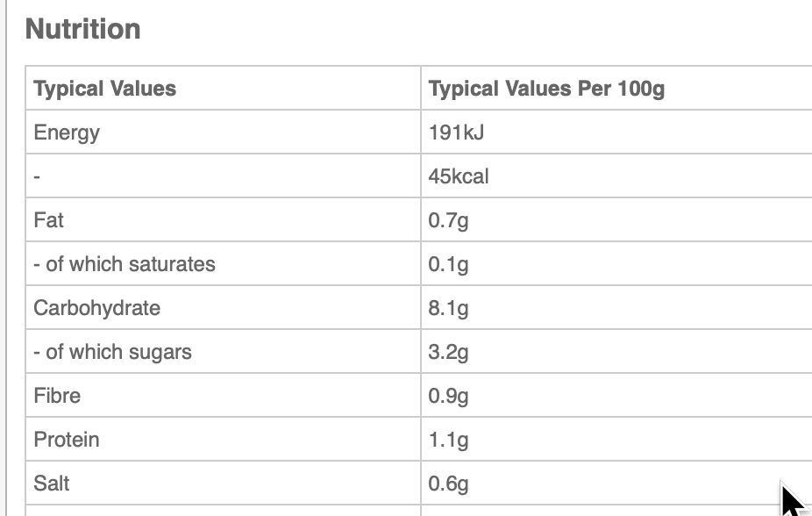Click the 0.9g fibre value
812x516 pixels.
click(448, 397)
